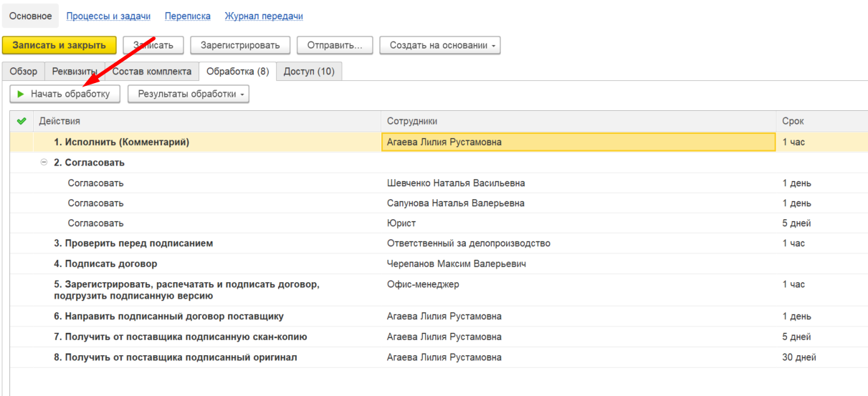Collapse the 2. Согласовать group
868x396 pixels.
(44, 163)
